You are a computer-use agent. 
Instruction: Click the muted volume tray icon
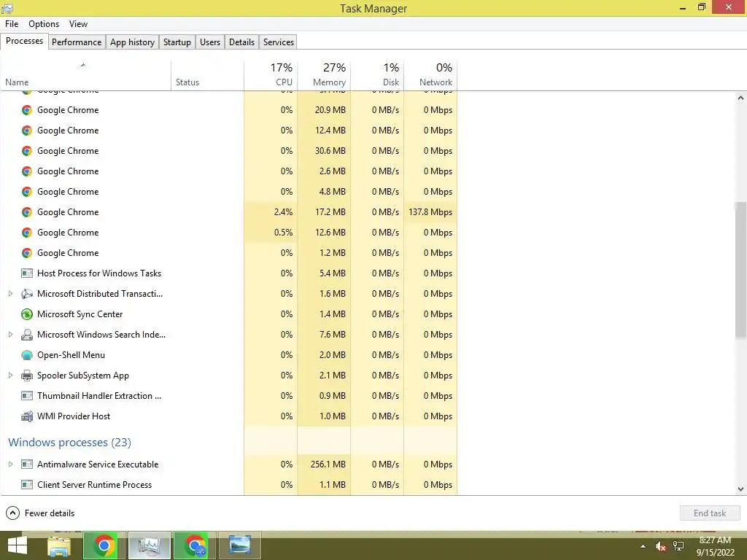[660, 546]
